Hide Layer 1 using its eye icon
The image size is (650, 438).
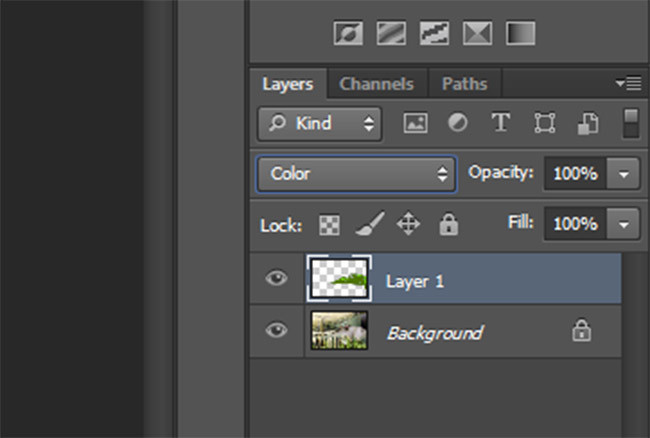[x=276, y=280]
